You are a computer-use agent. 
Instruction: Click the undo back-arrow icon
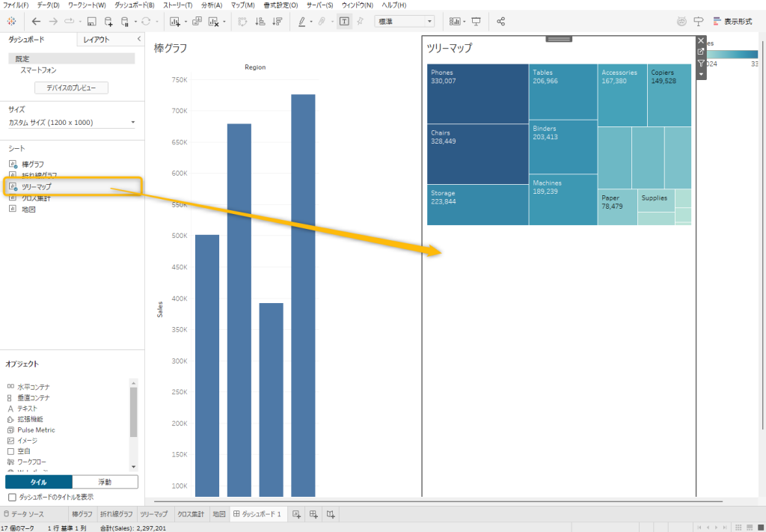pos(37,22)
